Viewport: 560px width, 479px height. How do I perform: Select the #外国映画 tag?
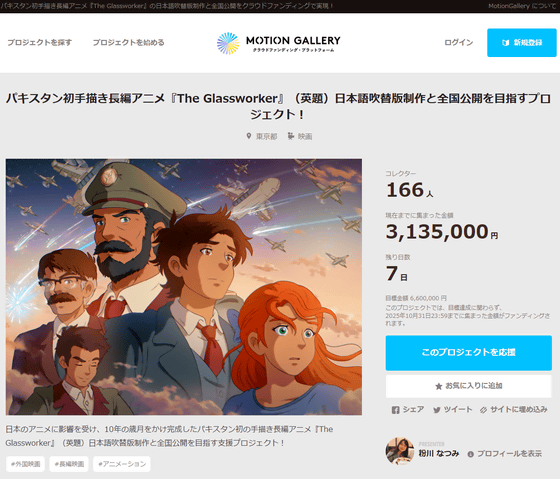pos(25,464)
